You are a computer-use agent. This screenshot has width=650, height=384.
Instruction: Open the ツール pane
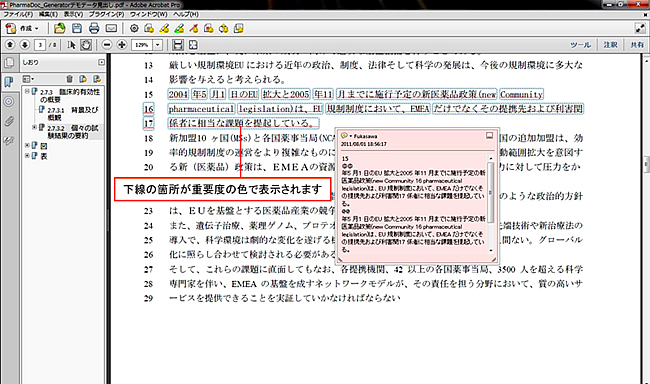[x=580, y=44]
